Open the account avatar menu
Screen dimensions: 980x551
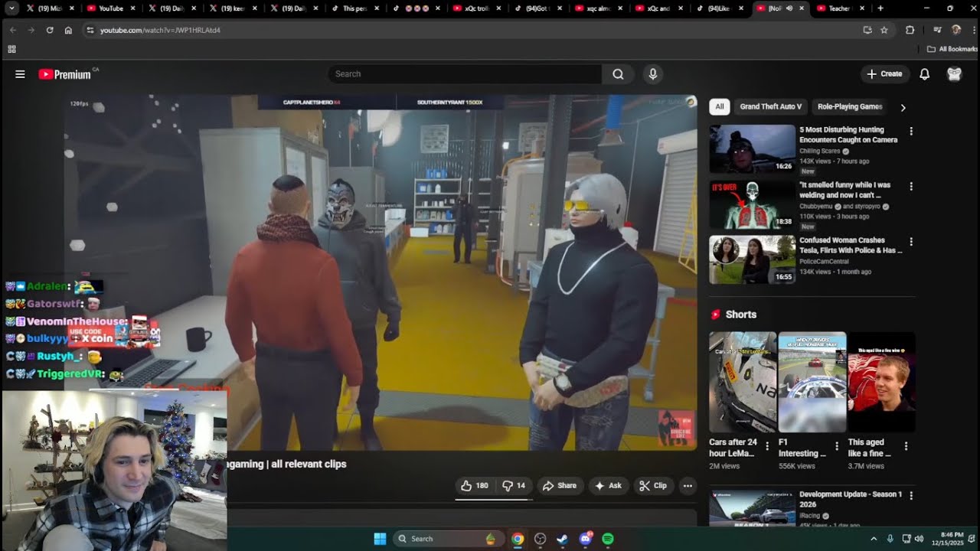954,74
